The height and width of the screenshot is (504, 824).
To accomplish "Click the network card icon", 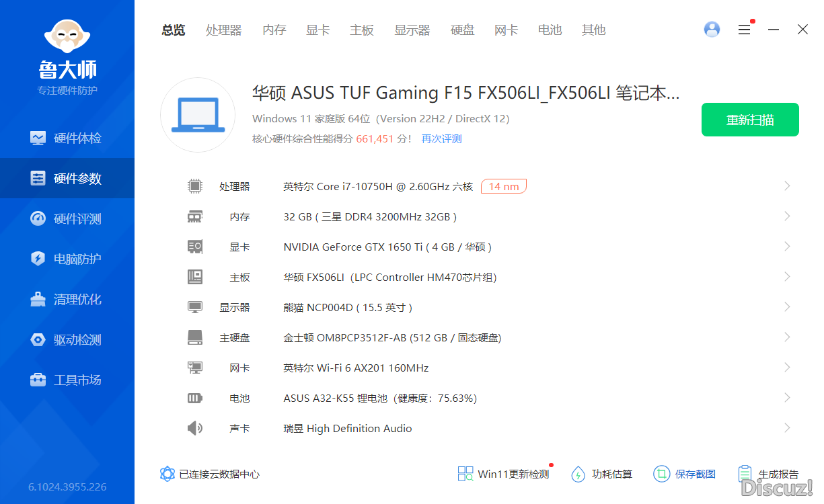I will click(195, 368).
